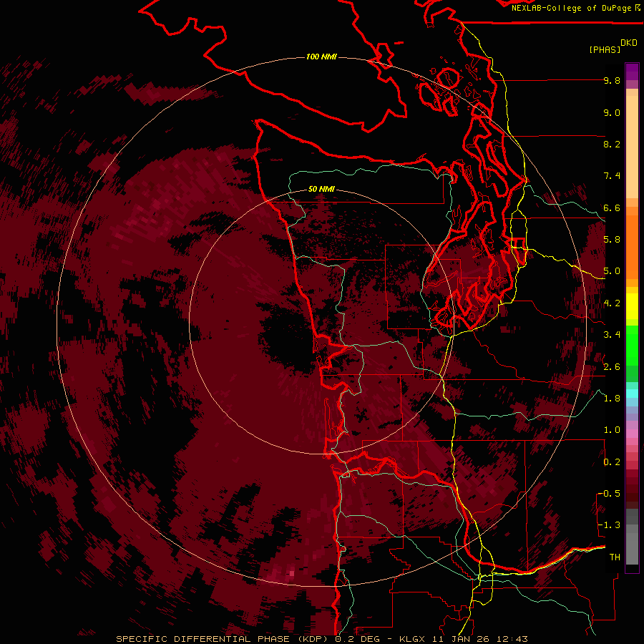The height and width of the screenshot is (644, 644).
Task: Click the 5.8 scale value
Action: 612,240
